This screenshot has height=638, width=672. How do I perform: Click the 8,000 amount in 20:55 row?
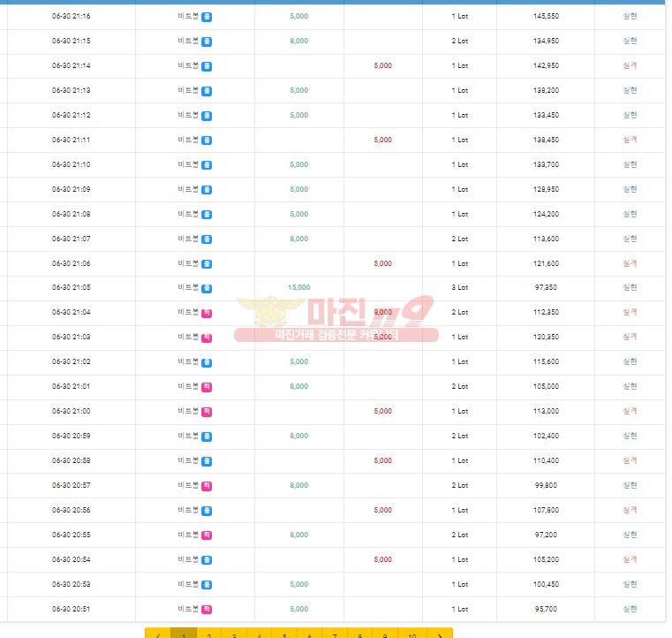[x=299, y=535]
